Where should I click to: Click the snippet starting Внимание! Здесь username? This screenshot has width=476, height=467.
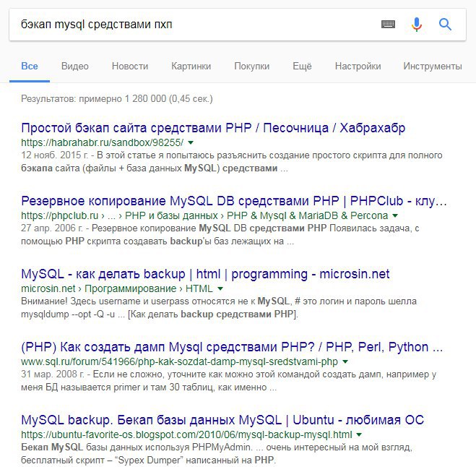(x=219, y=307)
